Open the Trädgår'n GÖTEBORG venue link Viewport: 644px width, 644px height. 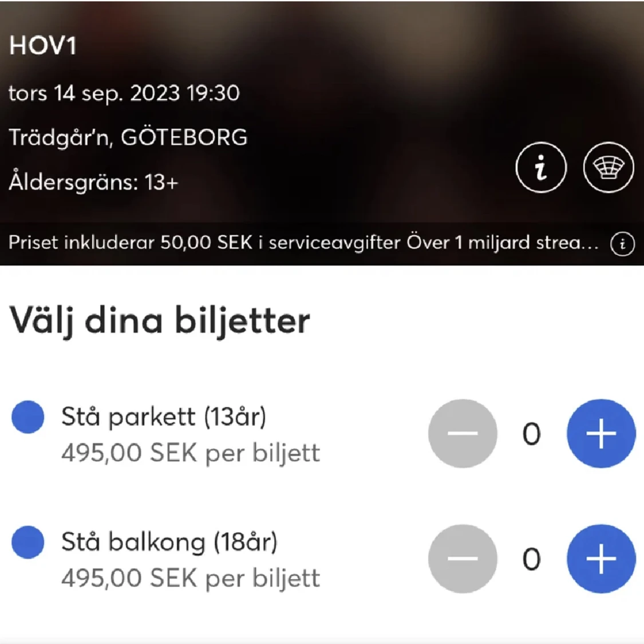click(x=128, y=137)
